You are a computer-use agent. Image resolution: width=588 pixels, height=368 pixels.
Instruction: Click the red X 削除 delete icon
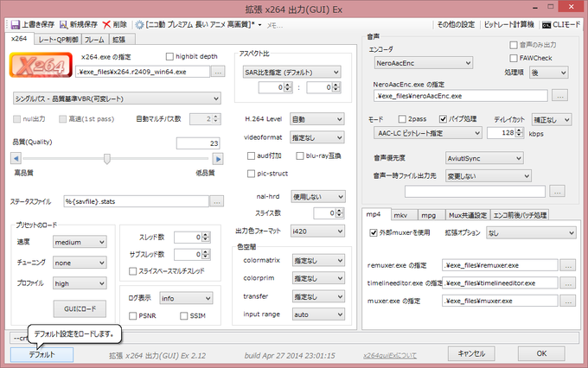tap(106, 25)
